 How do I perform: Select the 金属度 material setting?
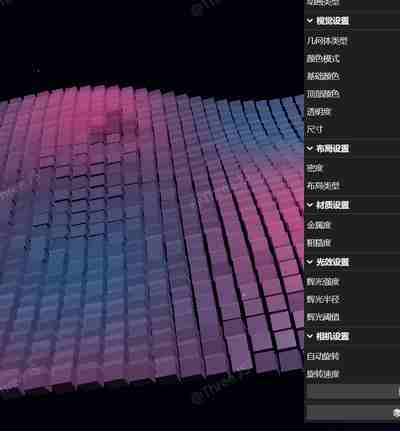pyautogui.click(x=352, y=225)
